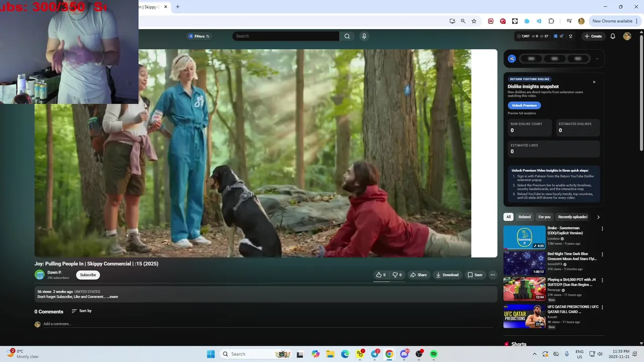Open Chrome media controls icon
The image size is (644, 362).
coord(569,21)
